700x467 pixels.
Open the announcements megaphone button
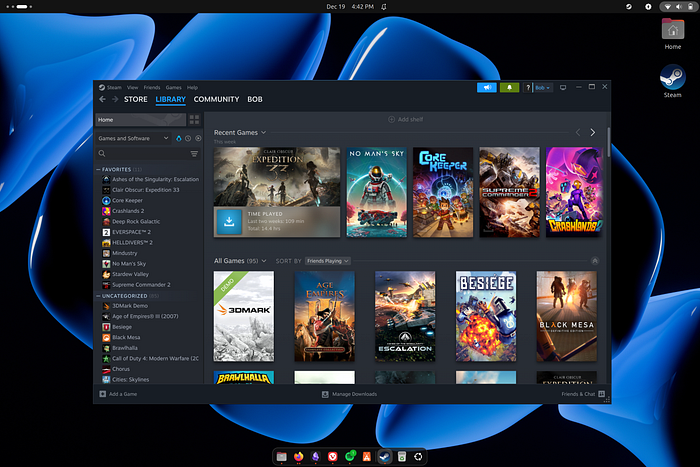pos(487,88)
